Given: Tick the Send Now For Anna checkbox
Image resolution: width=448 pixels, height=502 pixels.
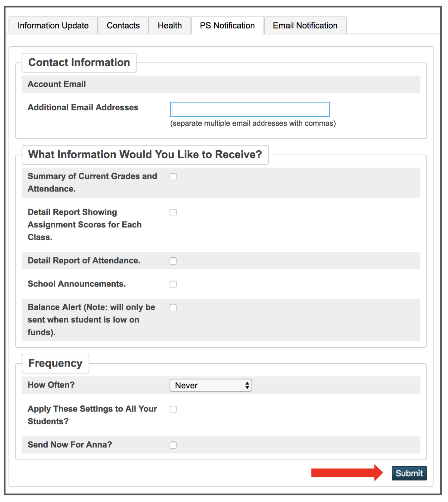Looking at the screenshot, I should coord(173,445).
